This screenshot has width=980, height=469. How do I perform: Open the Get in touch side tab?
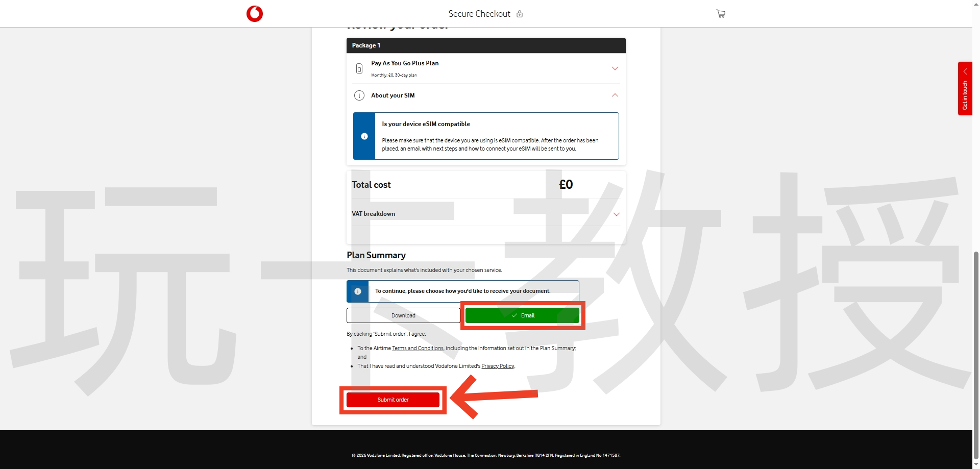[965, 89]
